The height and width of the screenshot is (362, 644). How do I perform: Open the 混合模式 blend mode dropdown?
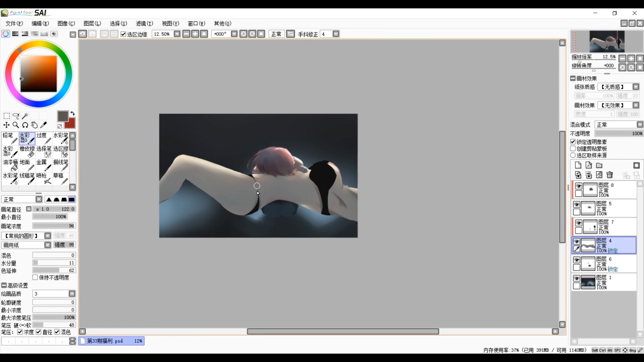[640, 125]
